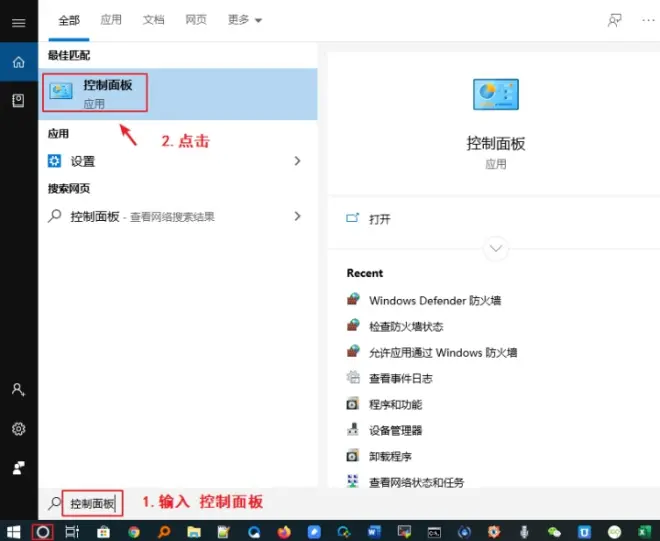Open orange magnifier search app on taskbar

pos(164,532)
